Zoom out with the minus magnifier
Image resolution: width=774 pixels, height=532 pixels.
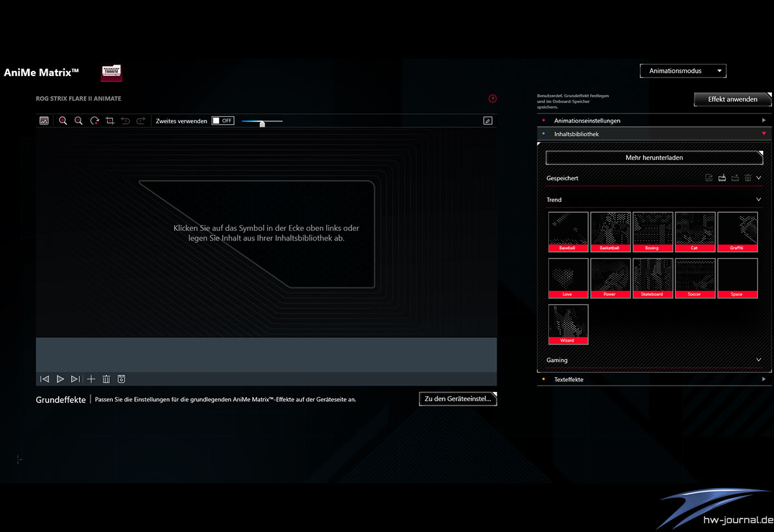(79, 121)
